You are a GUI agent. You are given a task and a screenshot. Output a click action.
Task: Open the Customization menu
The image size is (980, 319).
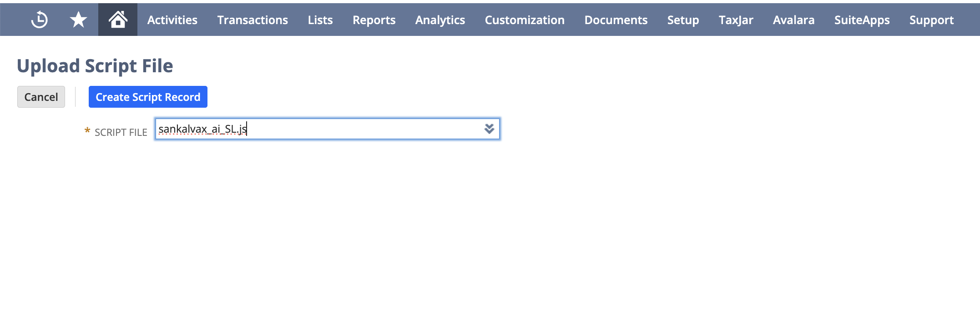point(525,20)
